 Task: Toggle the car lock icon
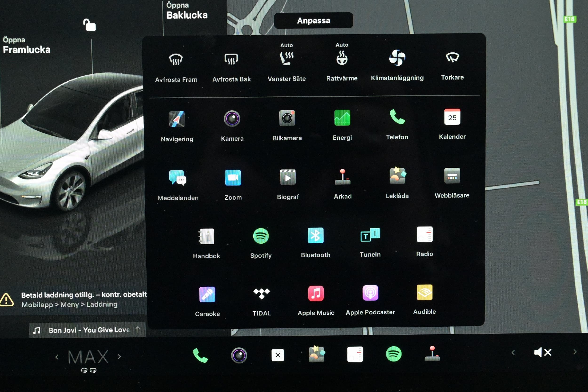click(x=90, y=25)
